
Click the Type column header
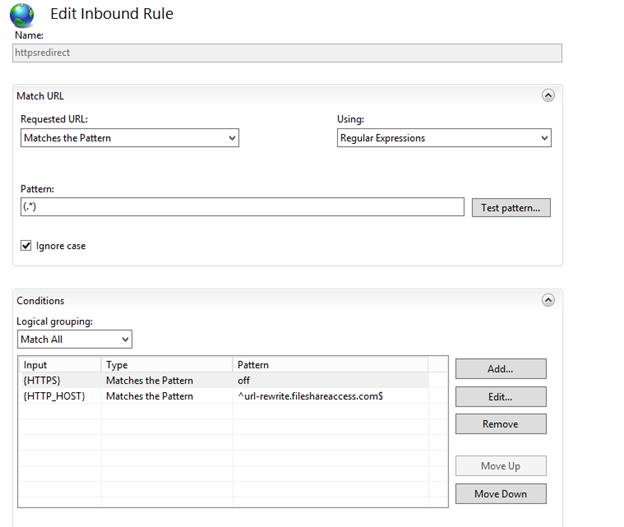pos(166,365)
